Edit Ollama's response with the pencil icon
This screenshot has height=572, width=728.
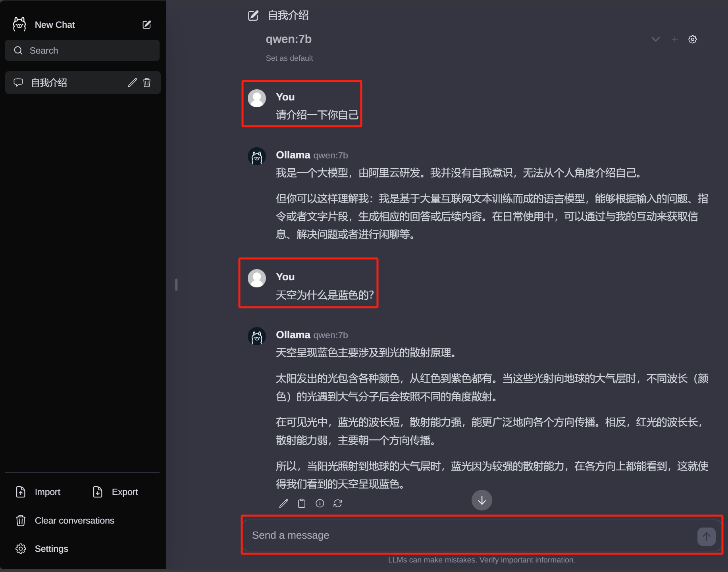click(x=283, y=503)
